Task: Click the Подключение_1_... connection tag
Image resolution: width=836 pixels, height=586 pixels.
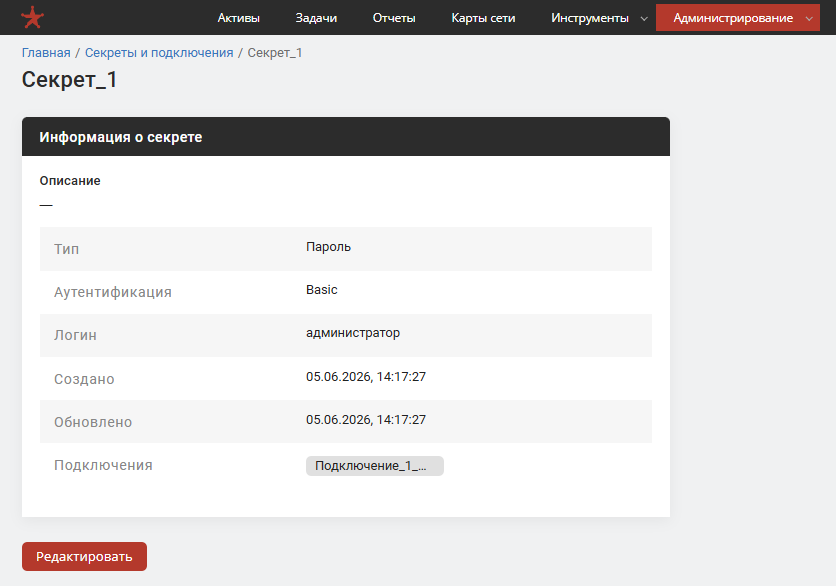Action: (374, 465)
